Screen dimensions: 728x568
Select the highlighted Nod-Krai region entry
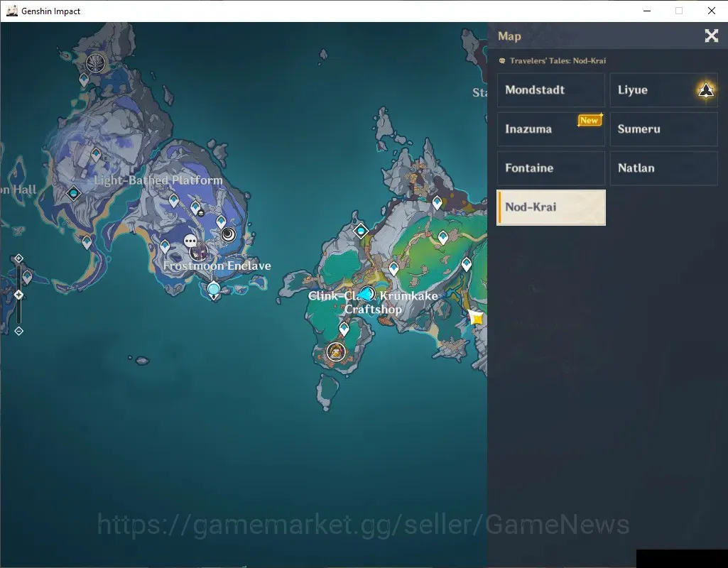click(x=551, y=207)
